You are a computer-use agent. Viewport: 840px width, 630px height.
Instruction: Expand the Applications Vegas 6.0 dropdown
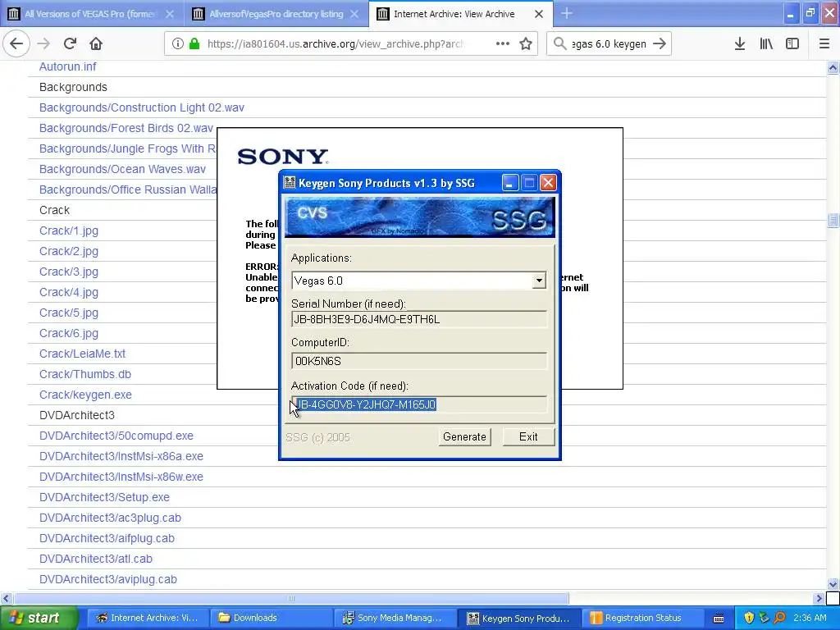[x=539, y=281]
